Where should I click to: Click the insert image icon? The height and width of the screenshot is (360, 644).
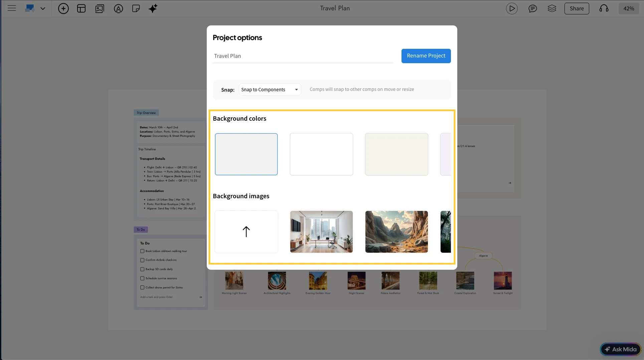click(x=99, y=8)
